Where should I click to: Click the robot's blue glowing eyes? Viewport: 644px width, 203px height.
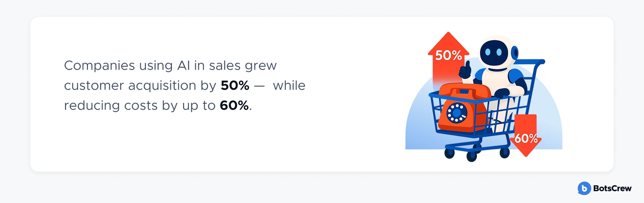[x=493, y=52]
